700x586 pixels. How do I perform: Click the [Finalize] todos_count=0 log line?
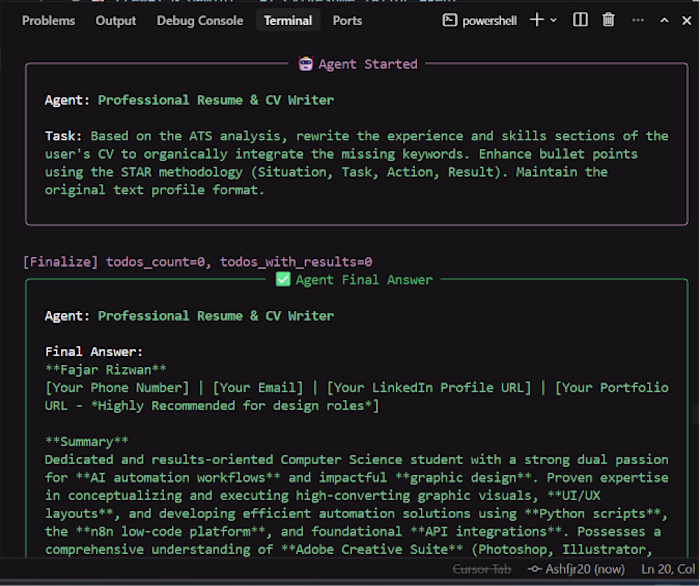pos(198,262)
